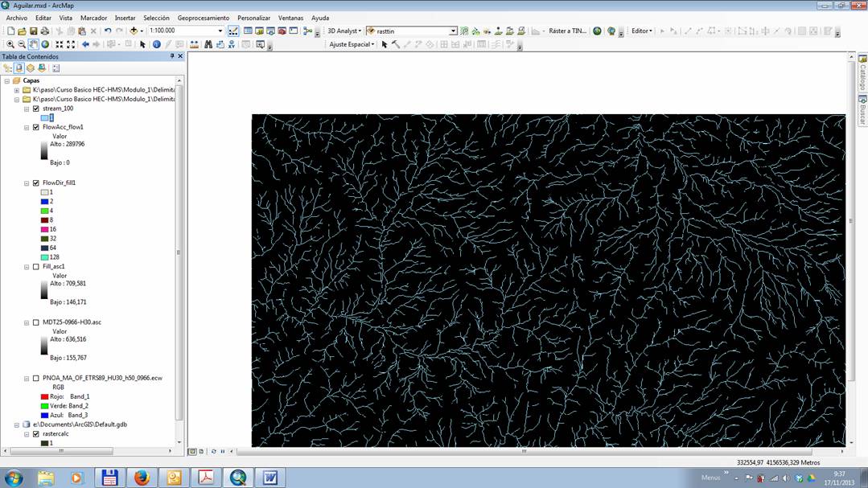This screenshot has height=488, width=868.
Task: Enable the Fill_asc1 layer checkbox
Action: [x=36, y=266]
